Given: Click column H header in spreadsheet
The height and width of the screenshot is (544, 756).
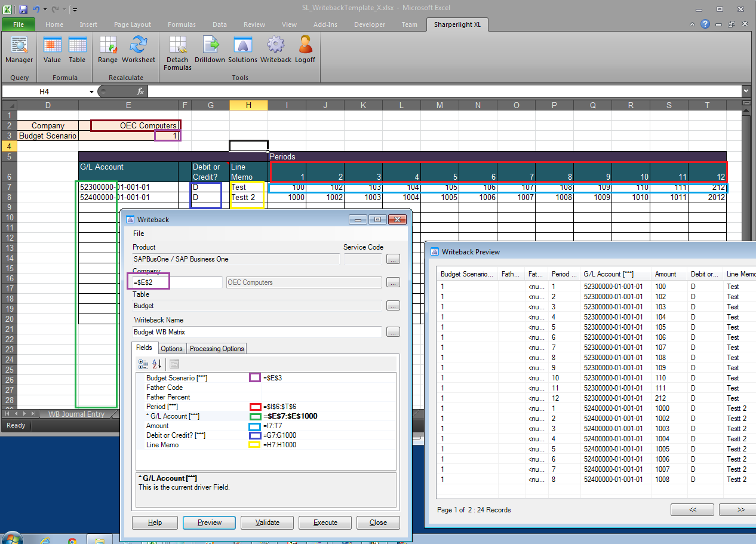Looking at the screenshot, I should coord(248,105).
